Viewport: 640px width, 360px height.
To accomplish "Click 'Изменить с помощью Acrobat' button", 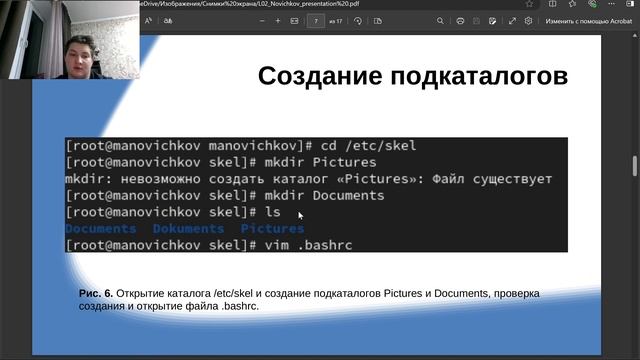I will pyautogui.click(x=589, y=21).
